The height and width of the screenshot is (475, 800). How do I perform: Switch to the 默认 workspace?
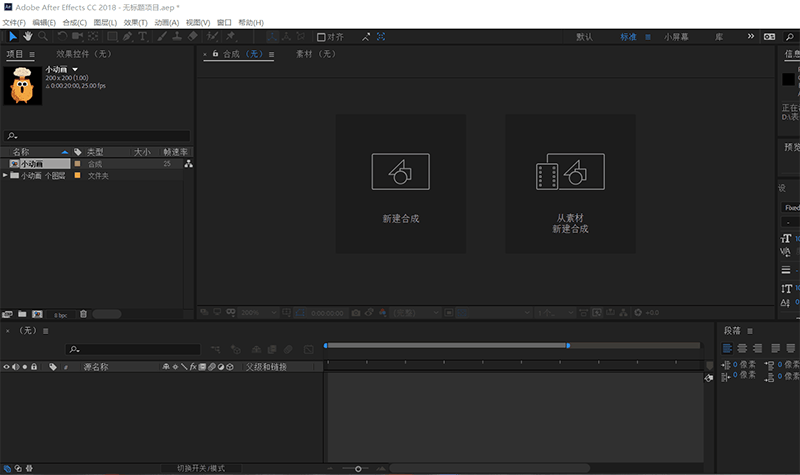[x=584, y=37]
